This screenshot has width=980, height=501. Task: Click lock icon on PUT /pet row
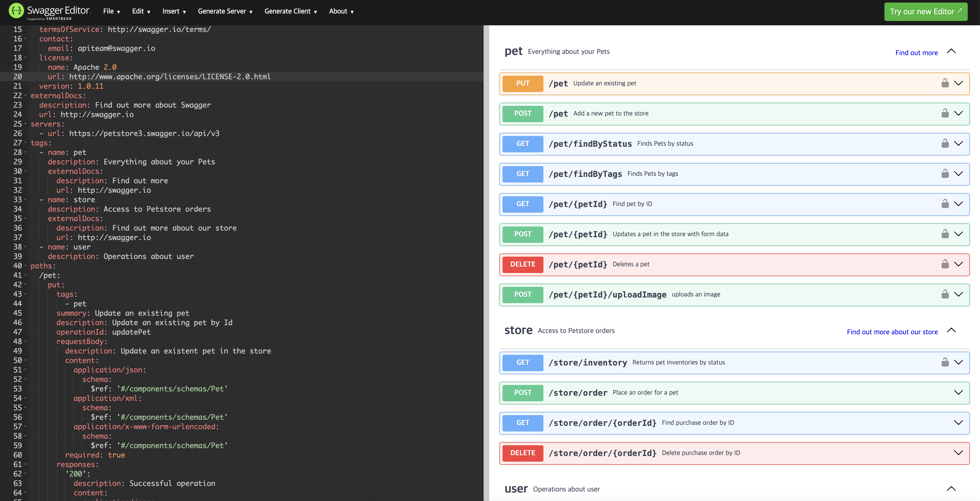click(945, 83)
